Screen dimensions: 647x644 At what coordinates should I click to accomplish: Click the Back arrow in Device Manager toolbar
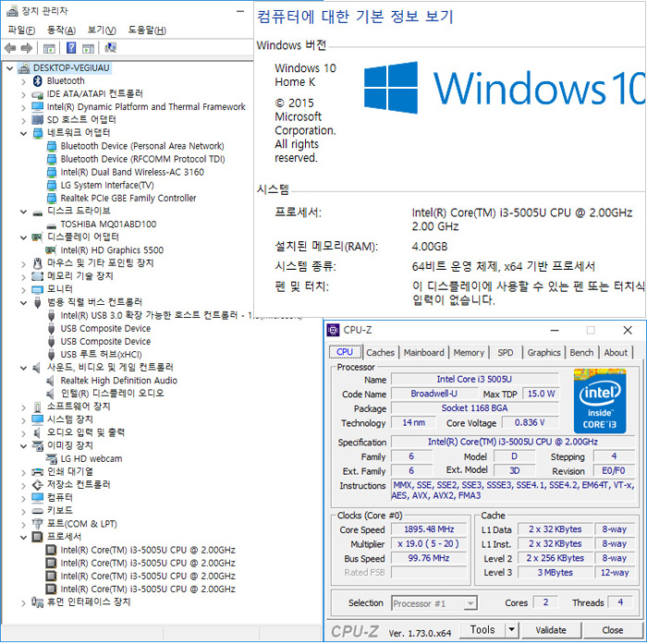10,48
